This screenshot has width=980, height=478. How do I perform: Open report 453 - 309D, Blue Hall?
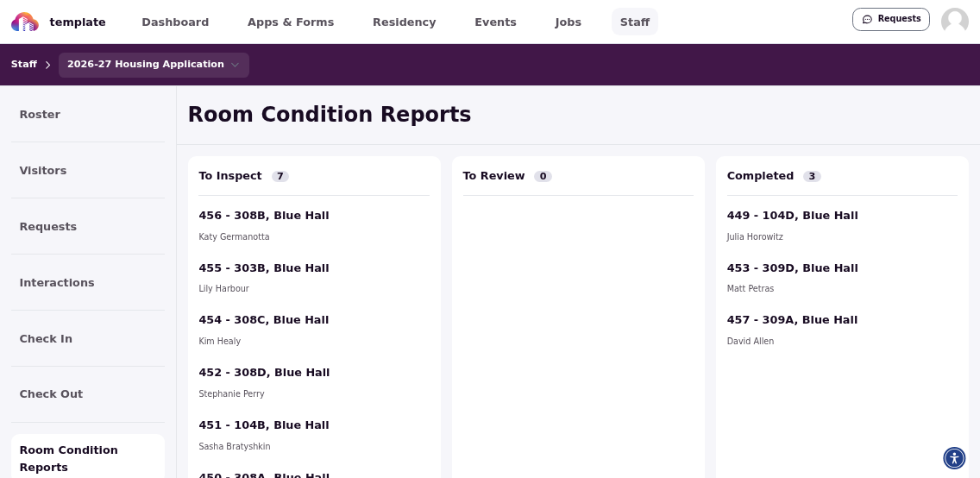tap(793, 268)
